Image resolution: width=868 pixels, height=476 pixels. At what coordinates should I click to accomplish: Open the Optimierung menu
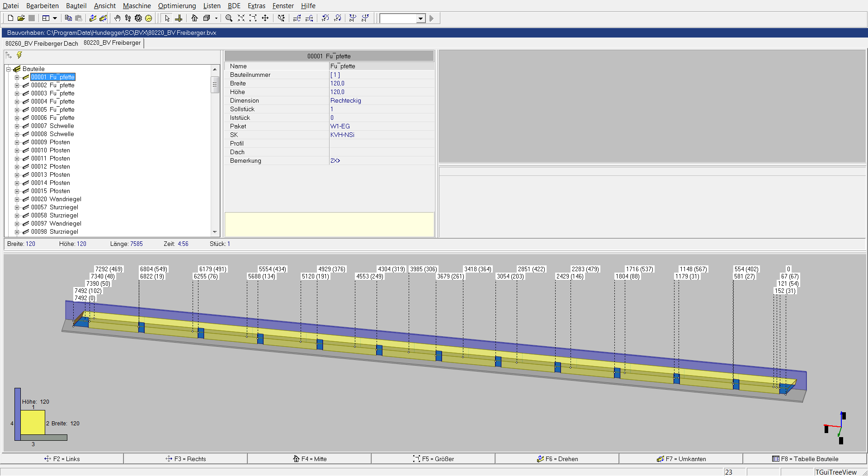point(177,6)
